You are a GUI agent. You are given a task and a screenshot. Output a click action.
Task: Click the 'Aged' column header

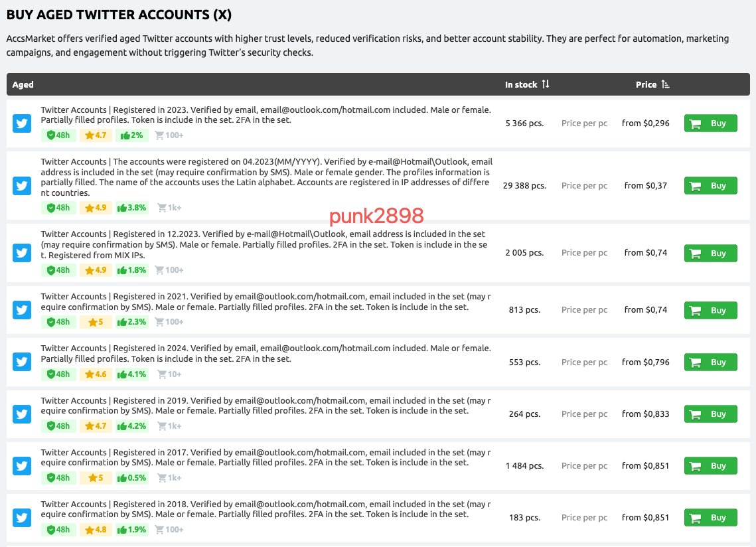pyautogui.click(x=23, y=84)
